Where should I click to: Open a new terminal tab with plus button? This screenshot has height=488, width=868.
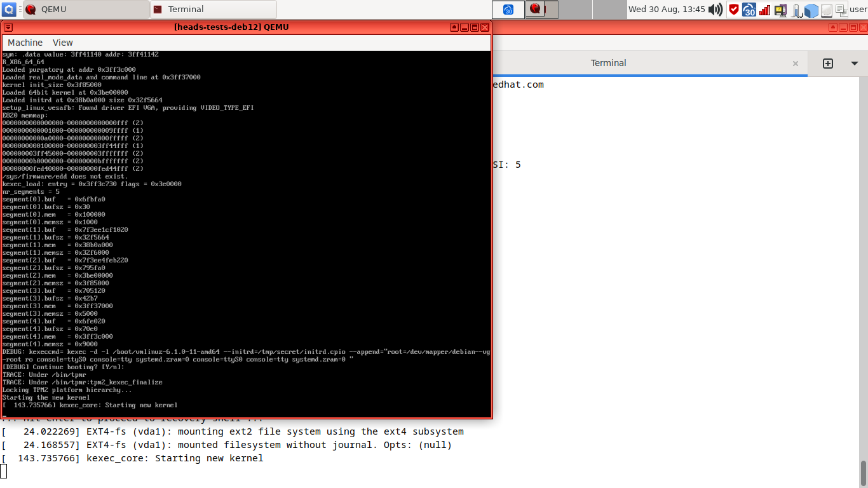pos(828,63)
